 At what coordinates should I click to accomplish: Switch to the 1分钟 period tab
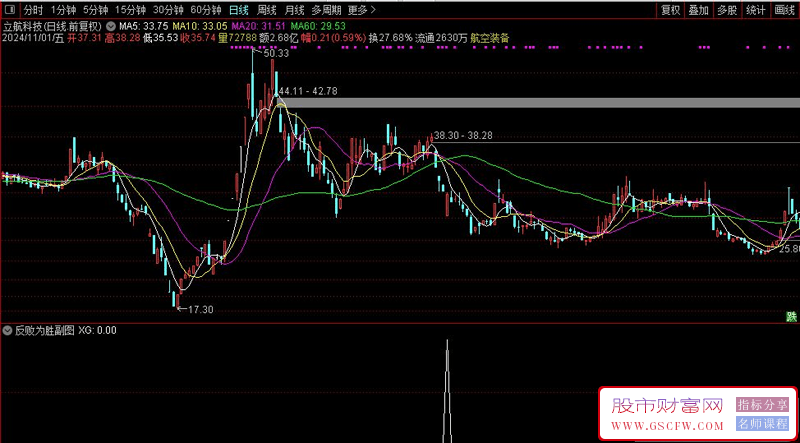[62, 10]
